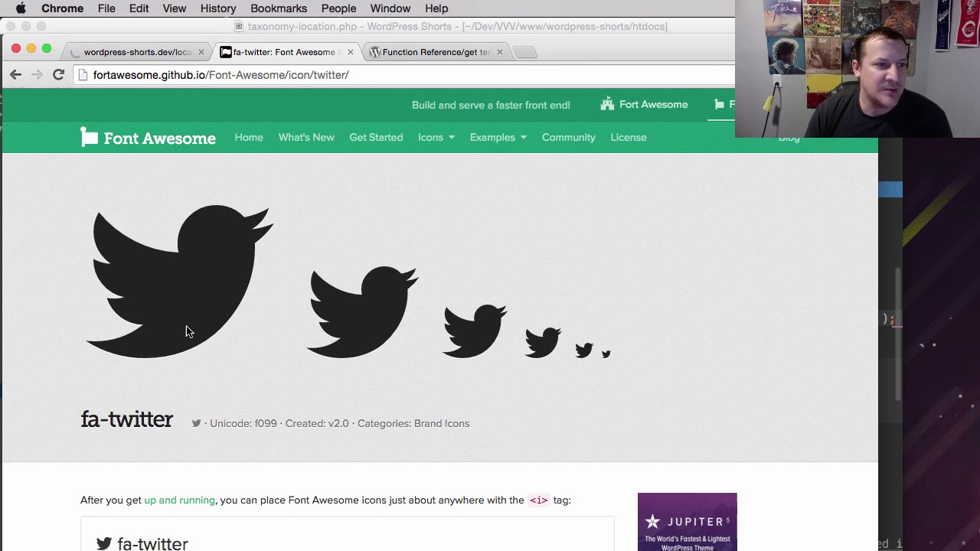Viewport: 980px width, 551px height.
Task: Open the What's New page
Action: coord(306,138)
